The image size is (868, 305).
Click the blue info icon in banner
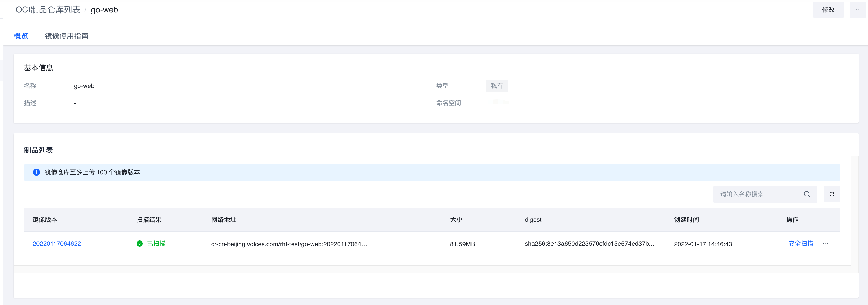(36, 172)
